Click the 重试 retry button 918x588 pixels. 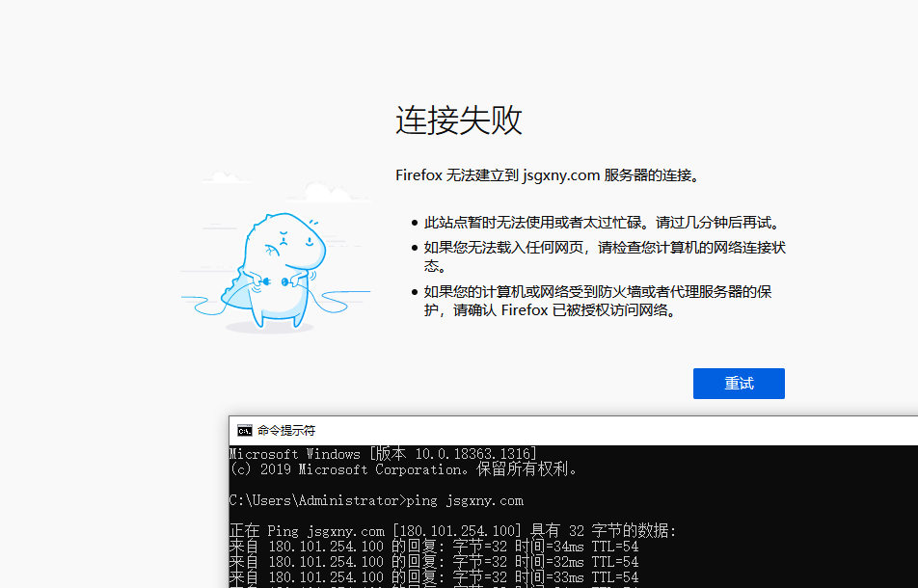(739, 384)
